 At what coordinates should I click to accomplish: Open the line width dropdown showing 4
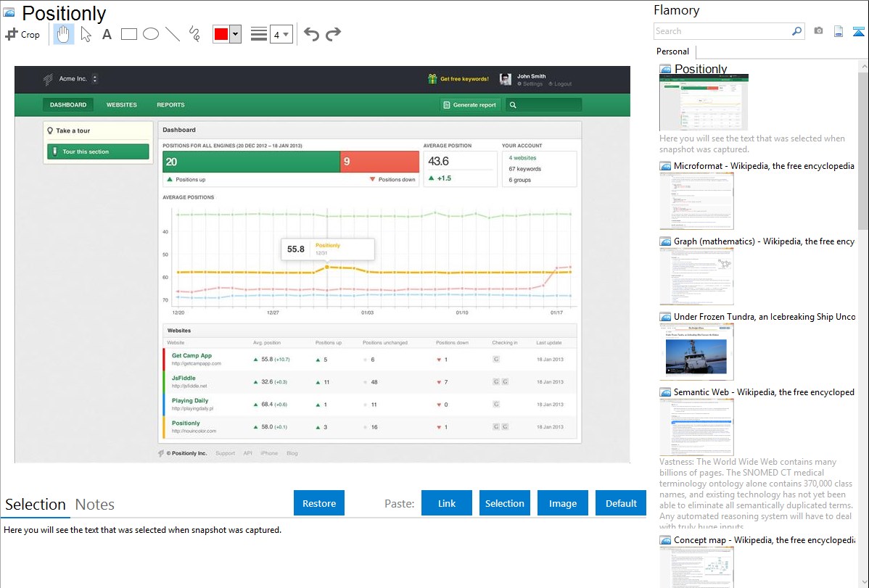point(281,35)
